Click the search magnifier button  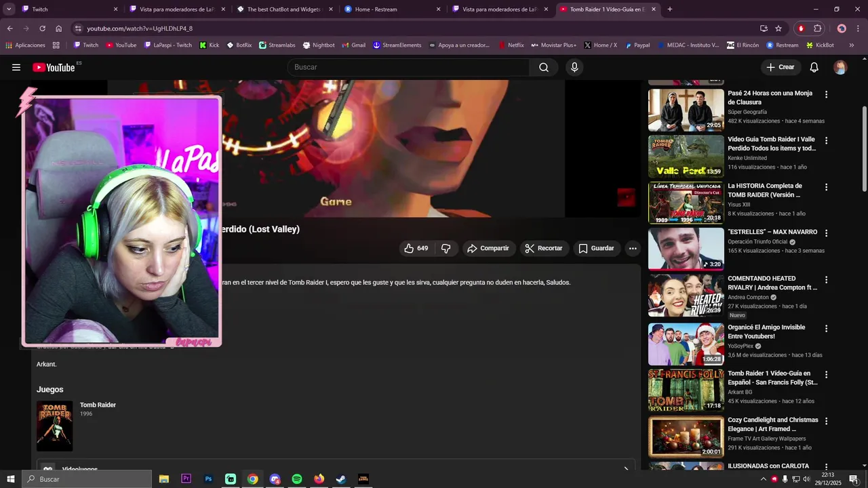point(544,67)
